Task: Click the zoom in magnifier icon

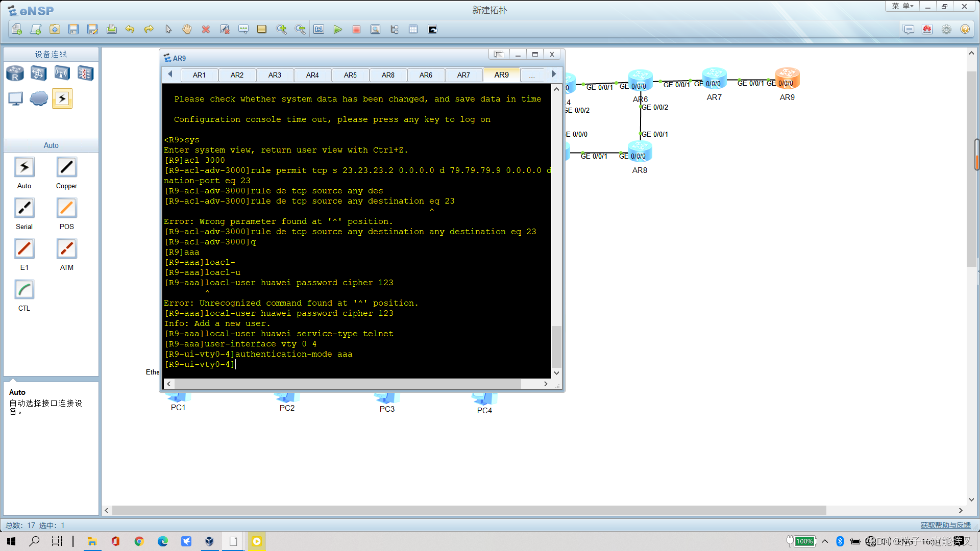Action: [x=281, y=30]
